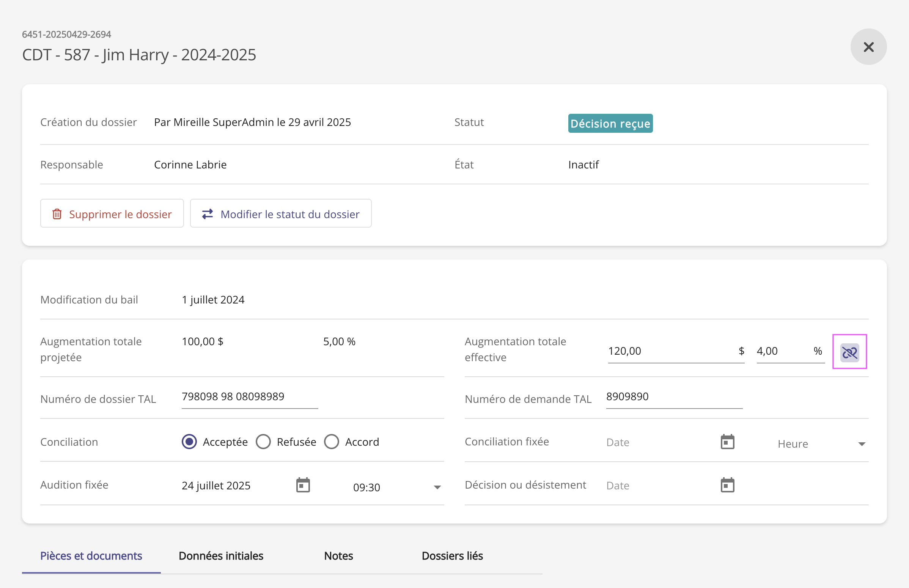Open calendar picker for Audition fixée
This screenshot has width=909, height=588.
coord(303,485)
